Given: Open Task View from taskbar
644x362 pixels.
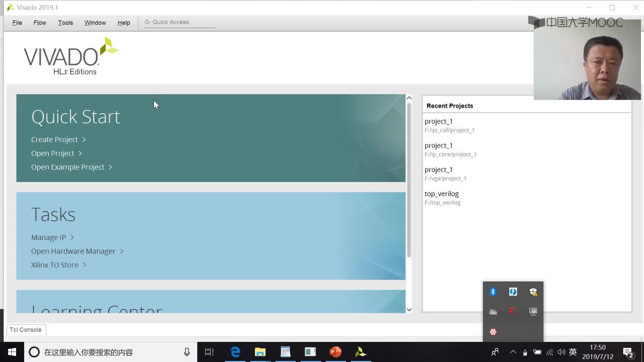Looking at the screenshot, I should pyautogui.click(x=209, y=352).
